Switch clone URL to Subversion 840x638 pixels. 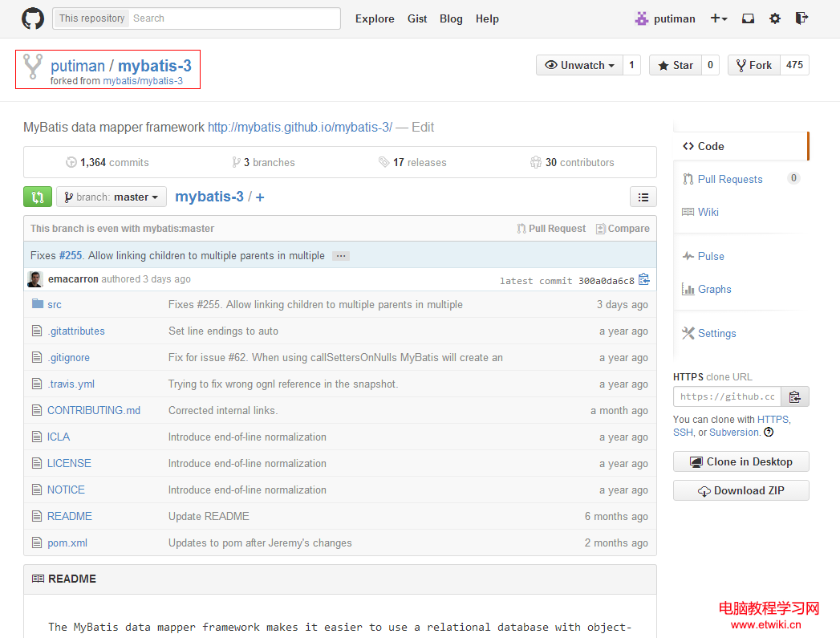click(734, 433)
